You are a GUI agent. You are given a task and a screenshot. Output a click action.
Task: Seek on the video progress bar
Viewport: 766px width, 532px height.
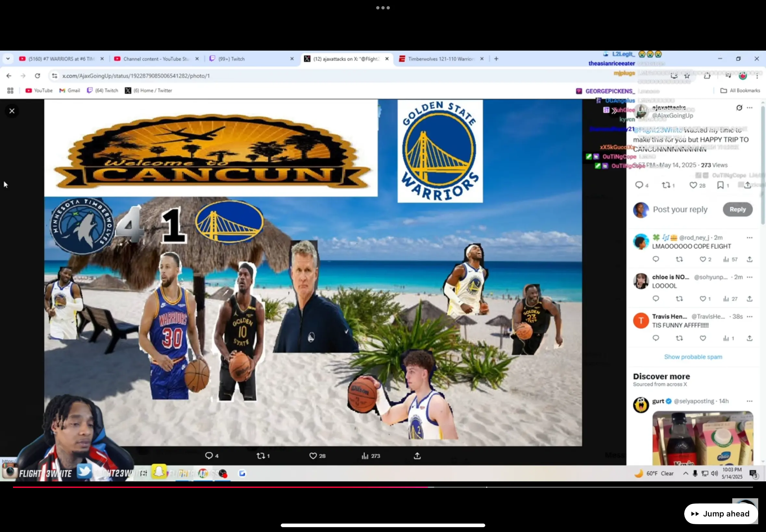tap(383, 487)
